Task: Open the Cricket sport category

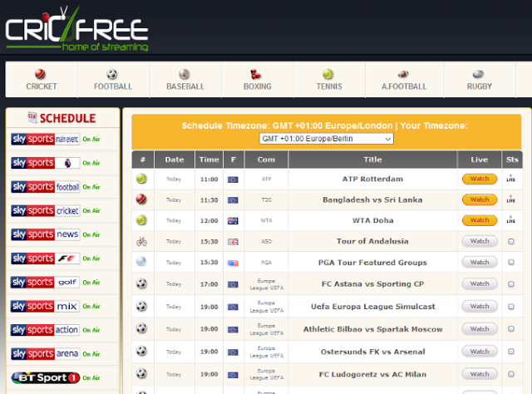Action: tap(42, 80)
